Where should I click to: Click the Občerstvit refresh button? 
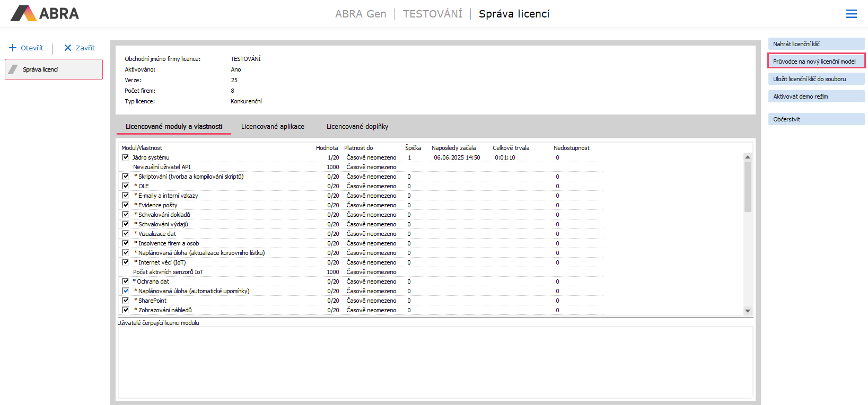[816, 119]
